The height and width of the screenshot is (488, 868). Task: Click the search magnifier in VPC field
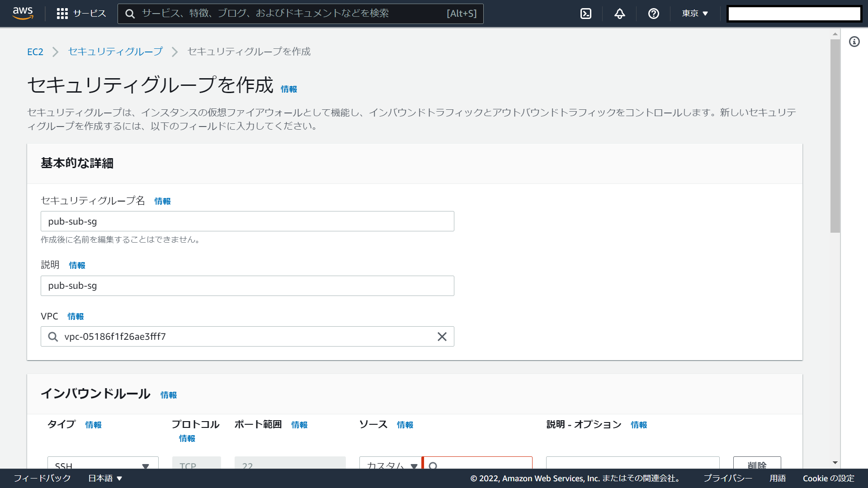53,337
